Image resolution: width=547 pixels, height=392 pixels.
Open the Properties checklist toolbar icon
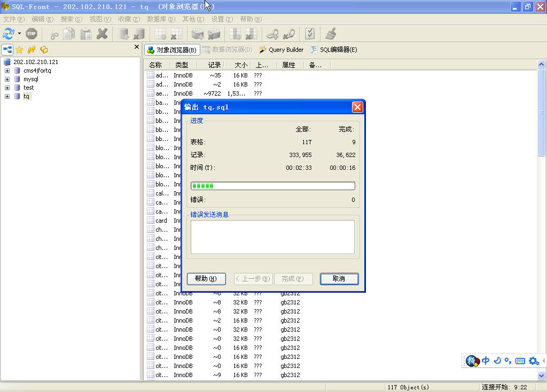tap(310, 34)
